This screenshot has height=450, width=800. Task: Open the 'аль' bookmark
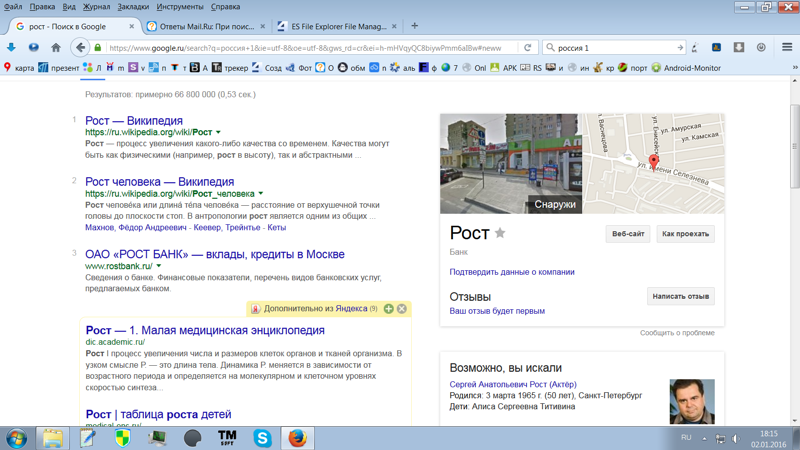pos(403,68)
